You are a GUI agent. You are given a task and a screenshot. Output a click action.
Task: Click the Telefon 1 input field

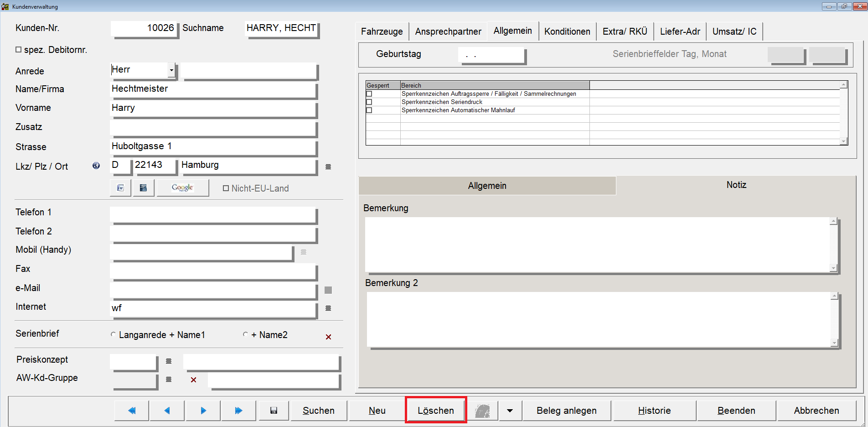pyautogui.click(x=213, y=214)
